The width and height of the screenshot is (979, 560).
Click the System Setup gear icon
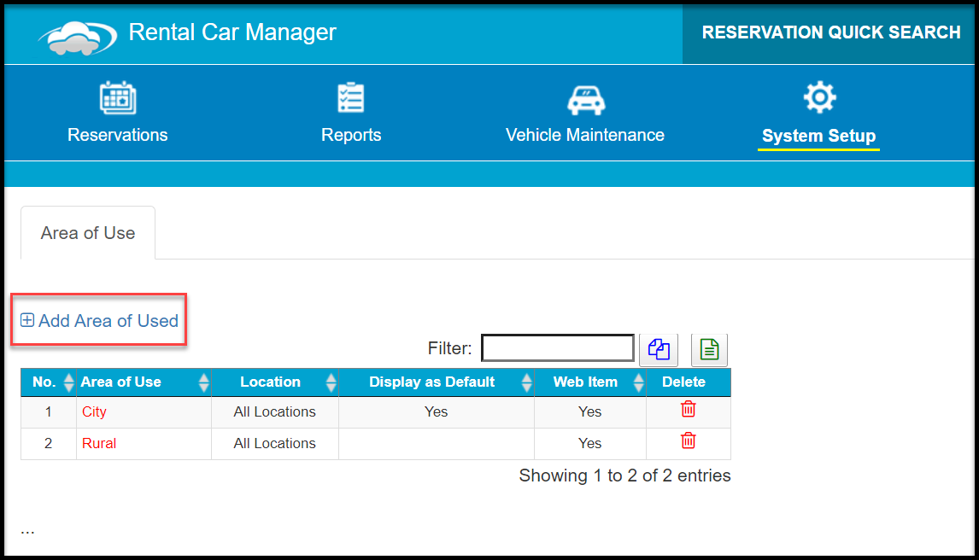pyautogui.click(x=819, y=97)
